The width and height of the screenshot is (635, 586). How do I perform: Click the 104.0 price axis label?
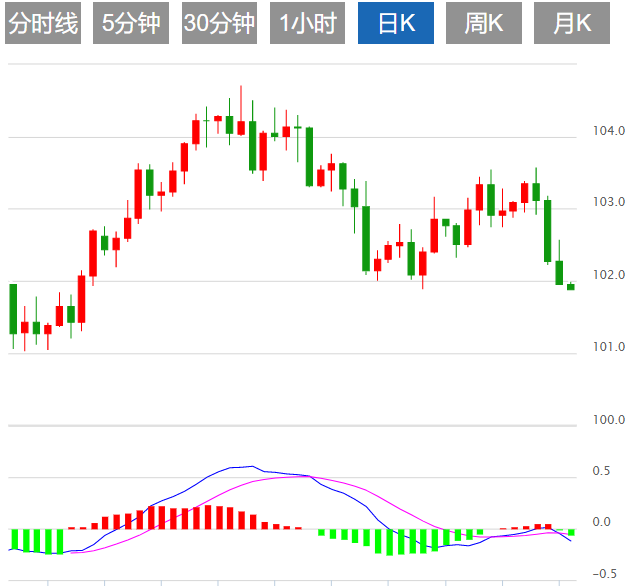click(609, 131)
